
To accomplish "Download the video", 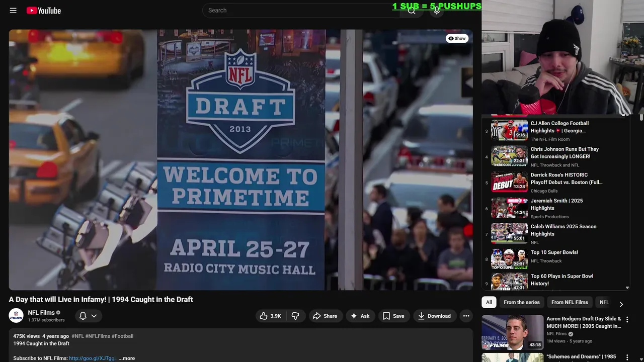I will (x=434, y=316).
